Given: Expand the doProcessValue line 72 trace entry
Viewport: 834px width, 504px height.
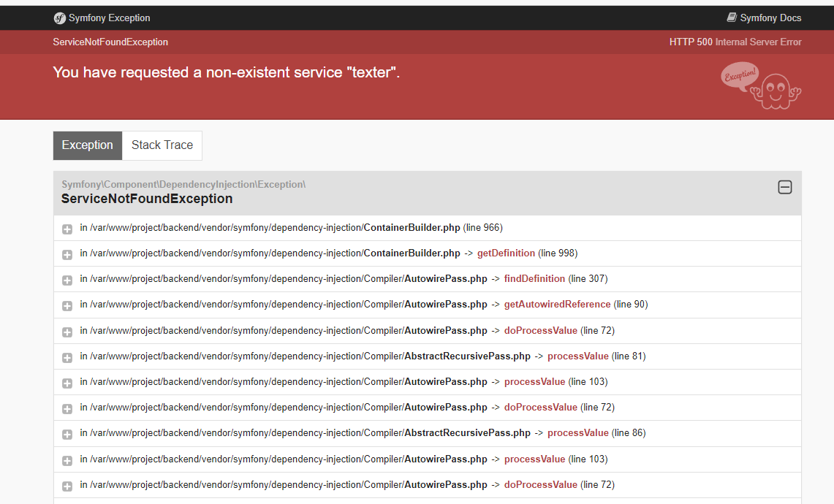Looking at the screenshot, I should [67, 330].
